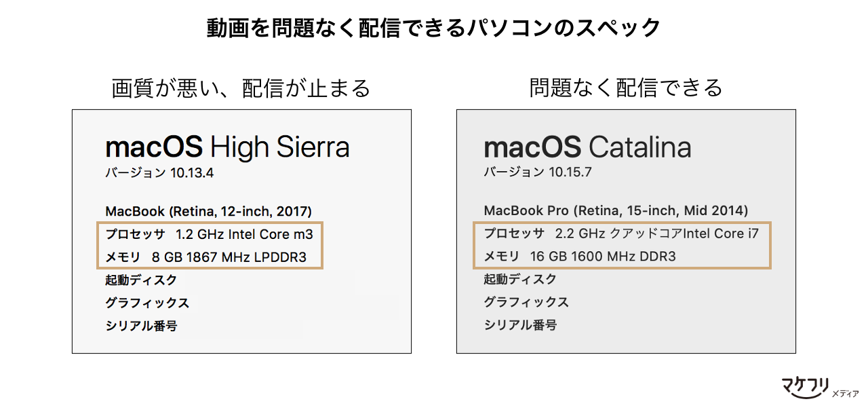The image size is (868, 410).
Task: Click グラフィックス in the High Sierra panel
Action: (x=147, y=303)
